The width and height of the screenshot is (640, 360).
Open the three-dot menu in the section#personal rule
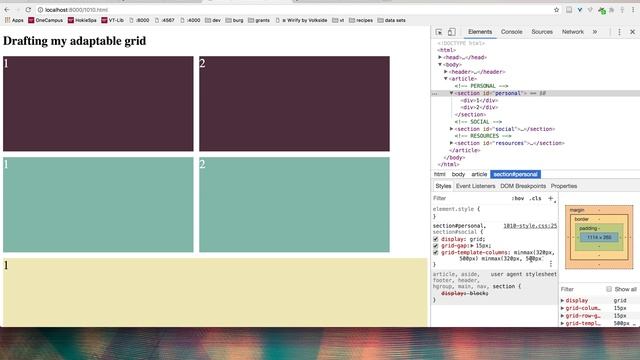(551, 264)
